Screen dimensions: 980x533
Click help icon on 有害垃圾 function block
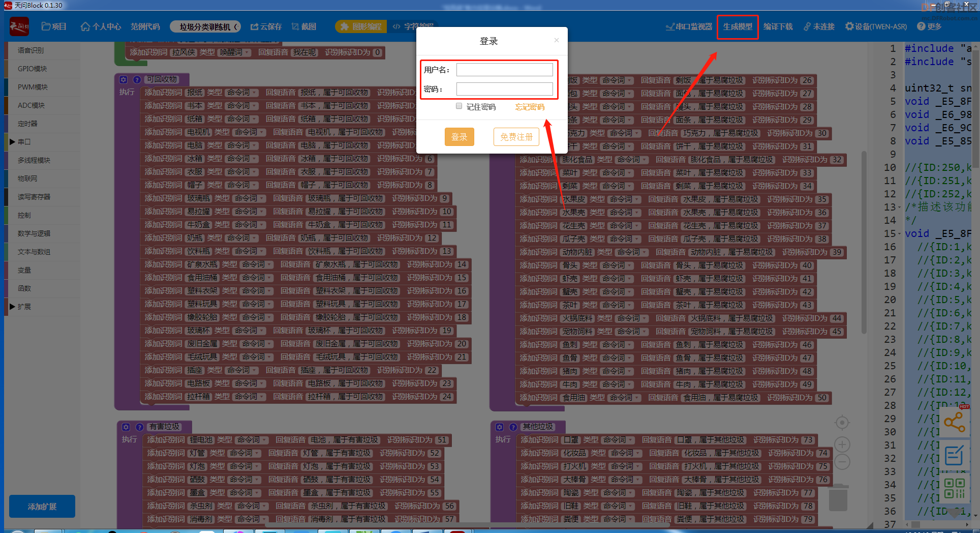tap(139, 427)
